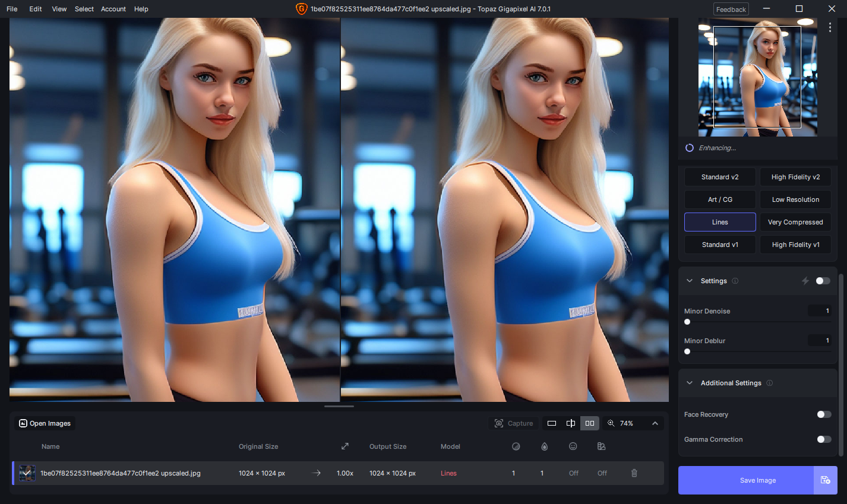Click the trash icon for the image row
Viewport: 847px width, 504px height.
[634, 473]
